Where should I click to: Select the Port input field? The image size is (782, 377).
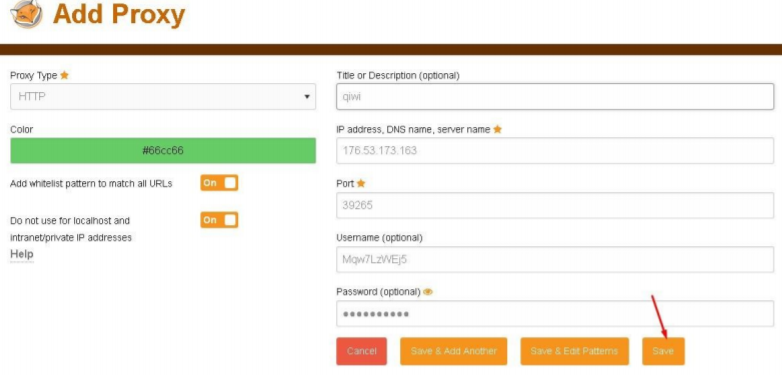[x=555, y=205]
